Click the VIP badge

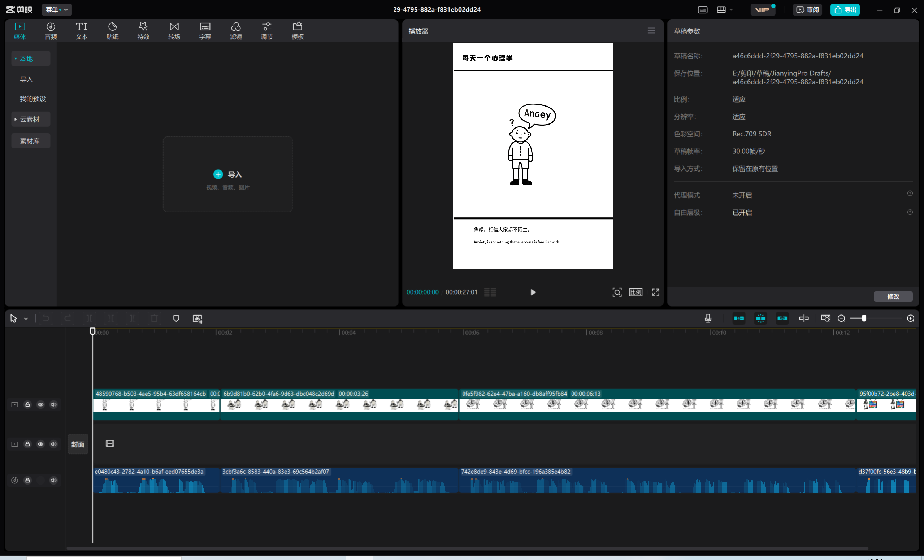(762, 10)
